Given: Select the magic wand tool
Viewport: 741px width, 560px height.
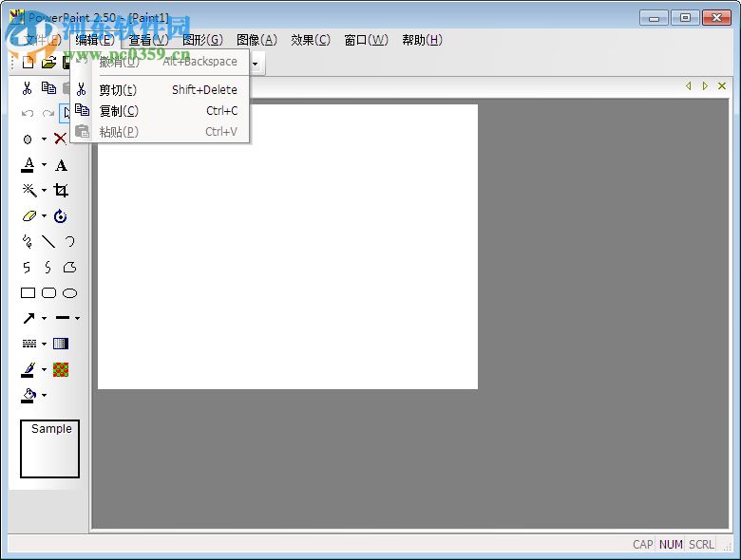Looking at the screenshot, I should click(x=29, y=190).
